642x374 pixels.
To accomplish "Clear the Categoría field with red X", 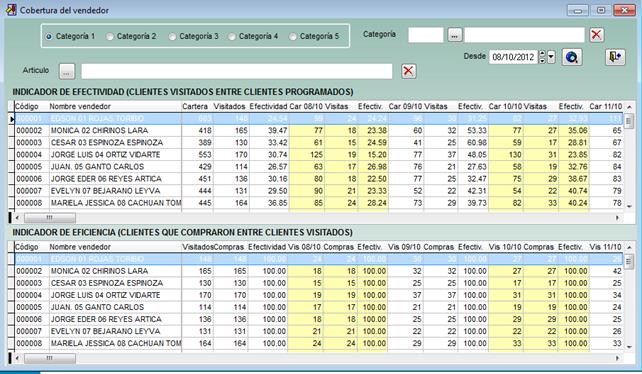I will click(x=597, y=35).
